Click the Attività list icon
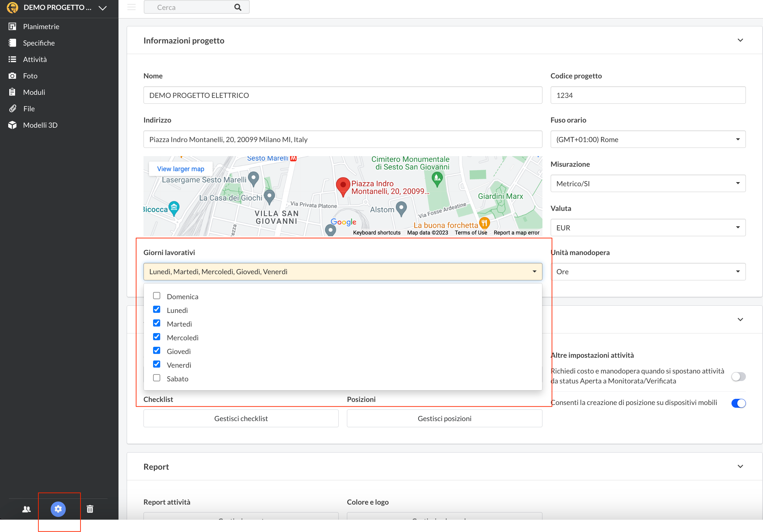The height and width of the screenshot is (532, 763). (x=12, y=59)
